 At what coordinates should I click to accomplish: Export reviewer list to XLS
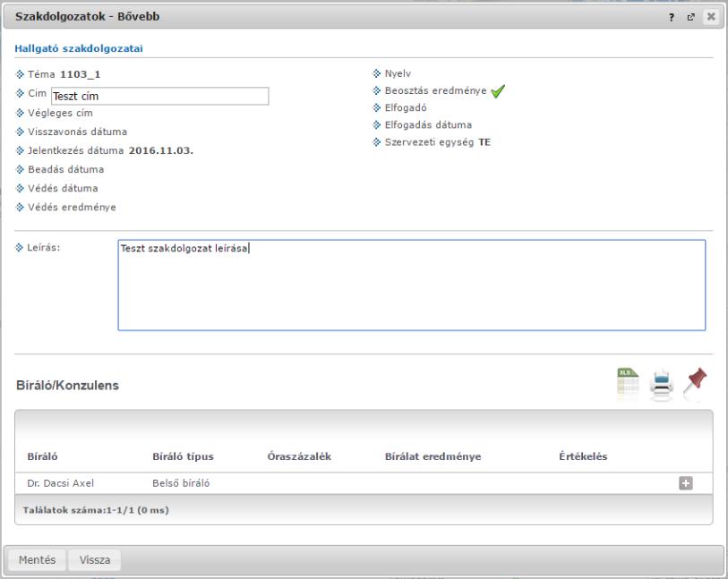(628, 381)
